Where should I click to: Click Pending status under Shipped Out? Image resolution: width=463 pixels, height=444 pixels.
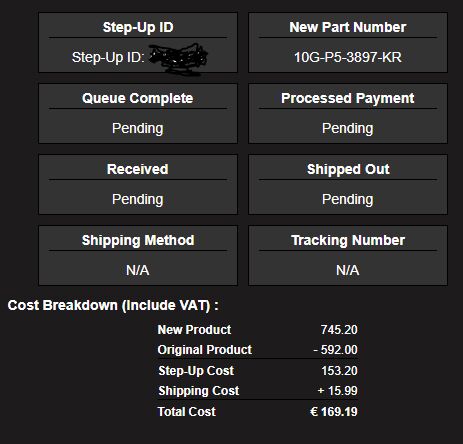348,199
